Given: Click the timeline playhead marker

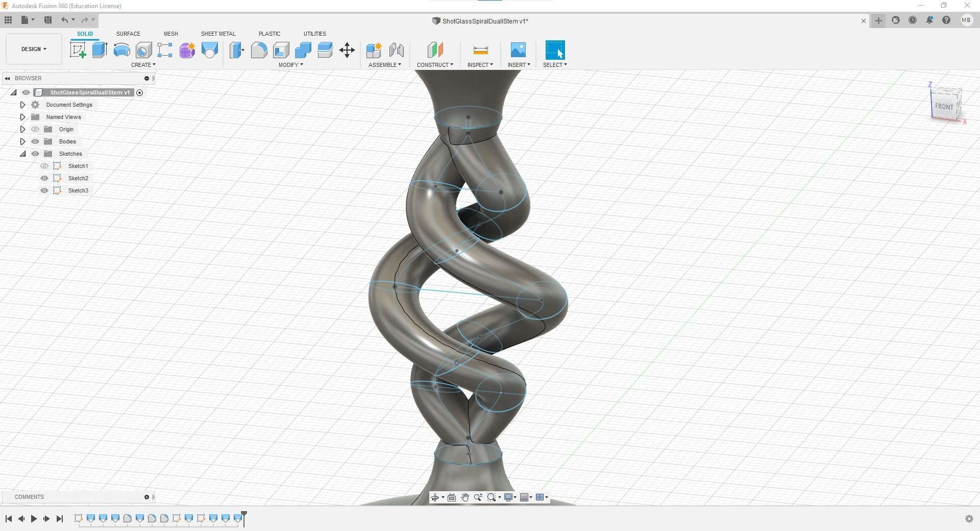Looking at the screenshot, I should [244, 518].
